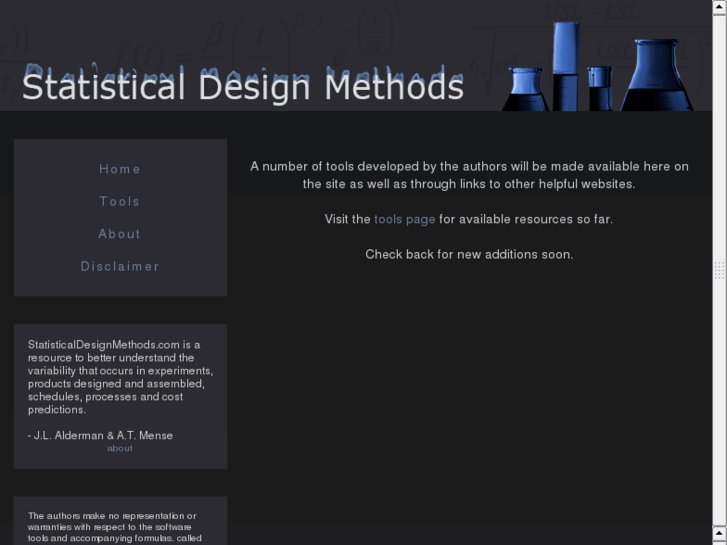This screenshot has height=545, width=727.
Task: Click the short beaker beside the large flask
Action: (x=600, y=88)
